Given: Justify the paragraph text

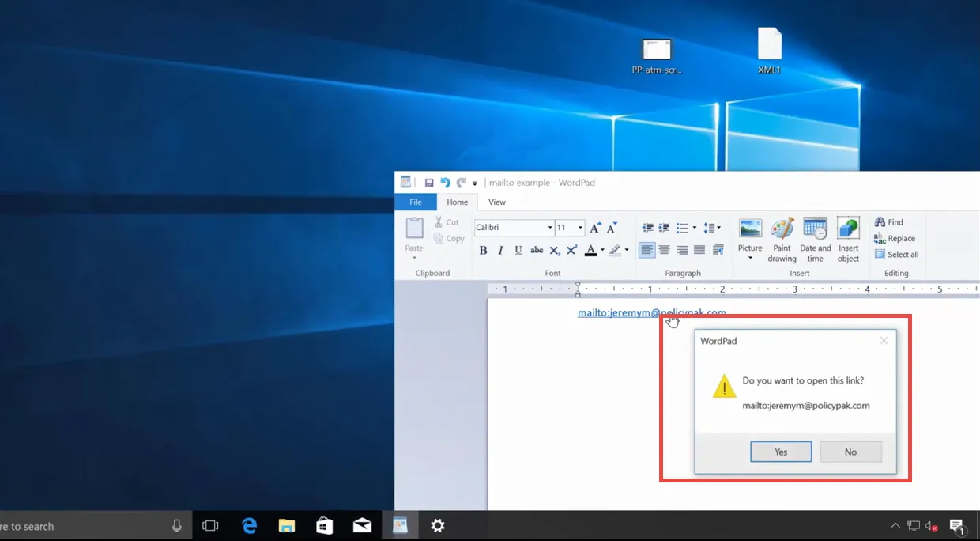Looking at the screenshot, I should [x=699, y=250].
